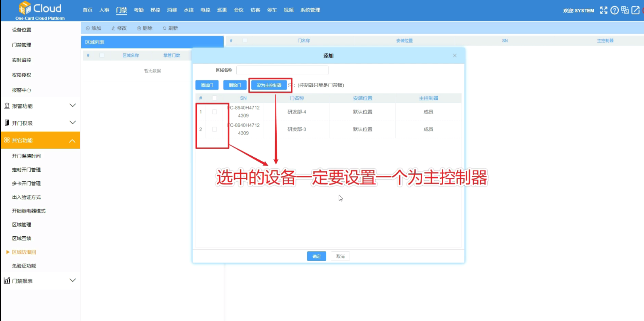Click the Cloud platform logo
This screenshot has width=644, height=321.
coord(40,10)
